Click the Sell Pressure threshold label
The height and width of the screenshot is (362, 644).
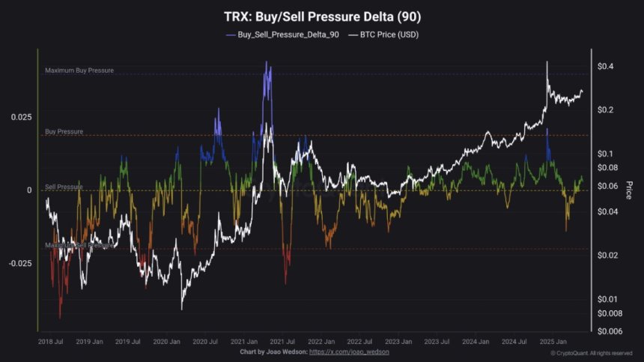point(64,186)
